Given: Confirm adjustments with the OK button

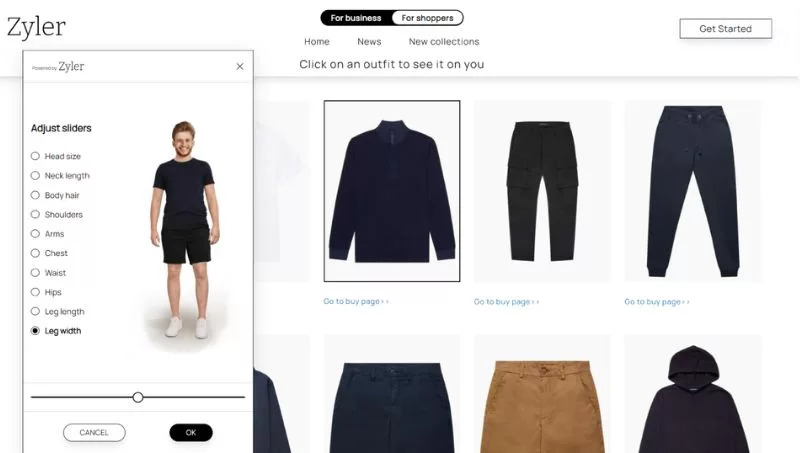Looking at the screenshot, I should coord(191,433).
